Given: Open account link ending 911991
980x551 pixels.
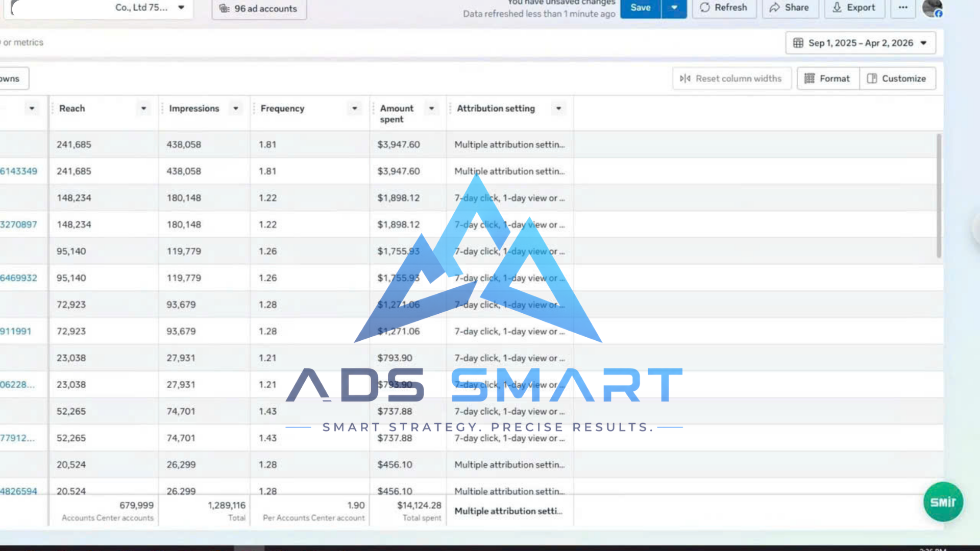Looking at the screenshot, I should tap(15, 331).
